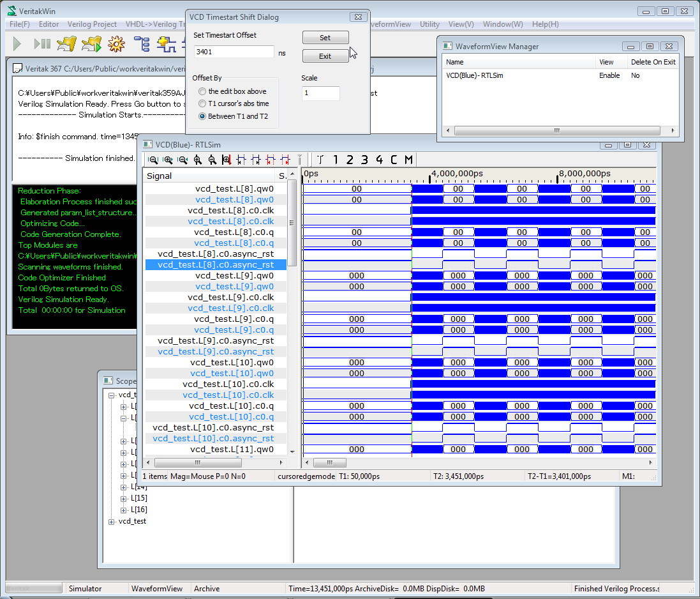700x599 pixels.
Task: Click the Set Timestart Offset input field
Action: coord(234,52)
